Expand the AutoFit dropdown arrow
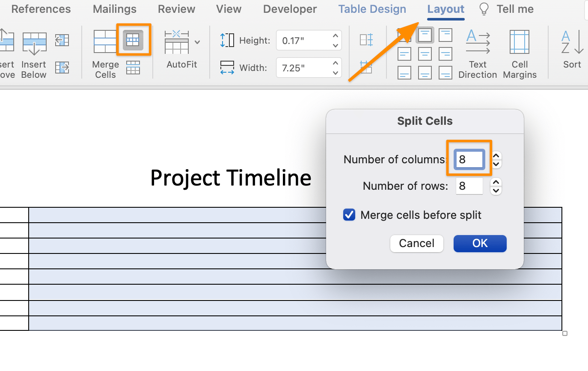 click(x=197, y=42)
